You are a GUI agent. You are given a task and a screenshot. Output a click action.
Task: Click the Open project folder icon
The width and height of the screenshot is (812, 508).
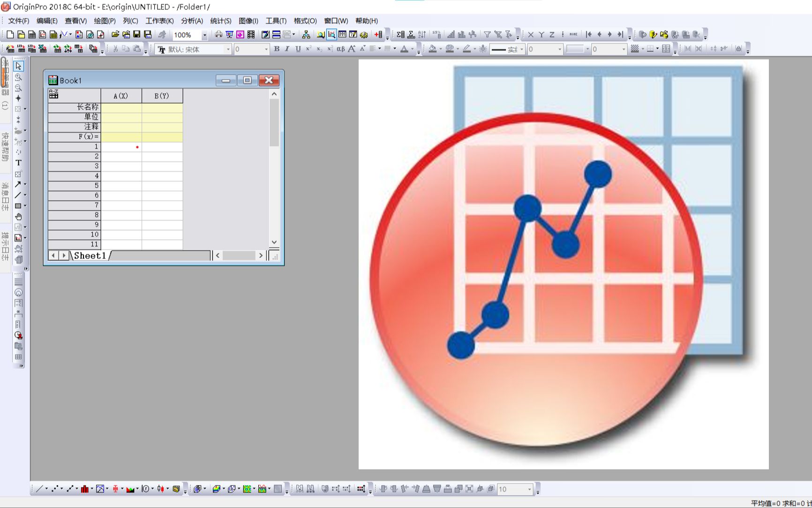pos(115,35)
